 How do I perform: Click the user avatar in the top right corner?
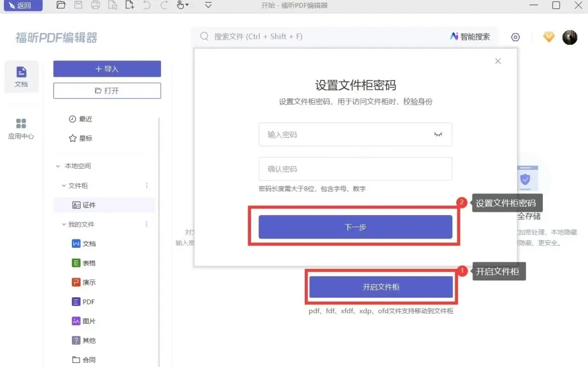pyautogui.click(x=569, y=36)
